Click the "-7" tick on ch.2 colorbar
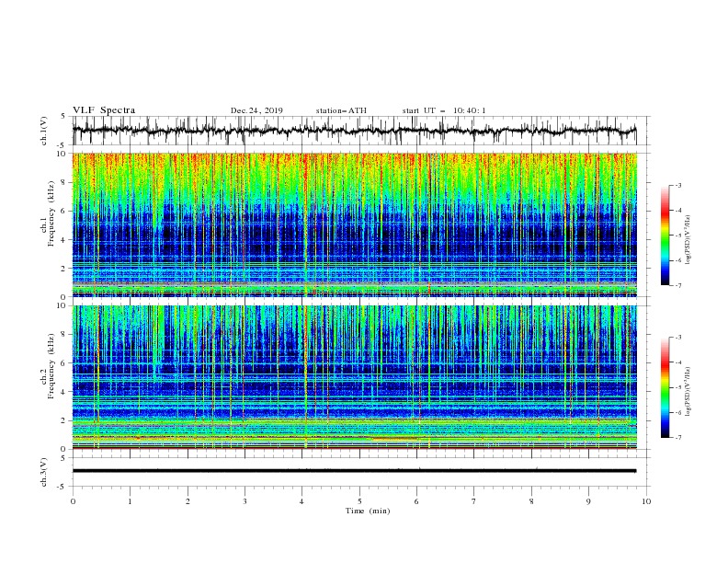Screen dimensions: 728x563 pos(677,437)
